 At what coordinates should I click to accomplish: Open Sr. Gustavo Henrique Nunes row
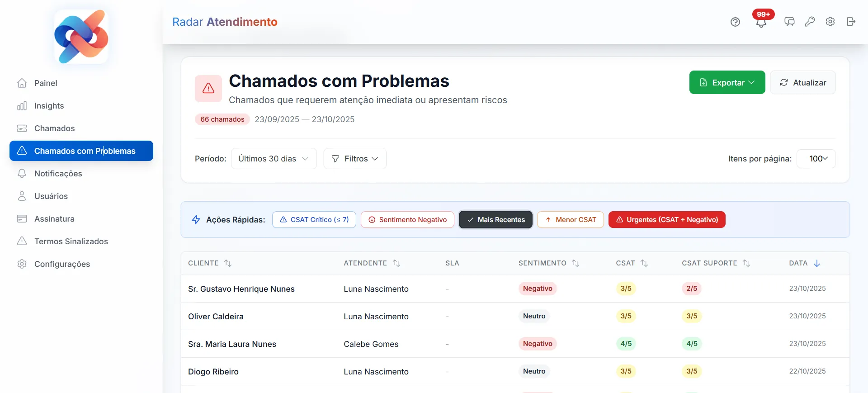click(x=515, y=289)
